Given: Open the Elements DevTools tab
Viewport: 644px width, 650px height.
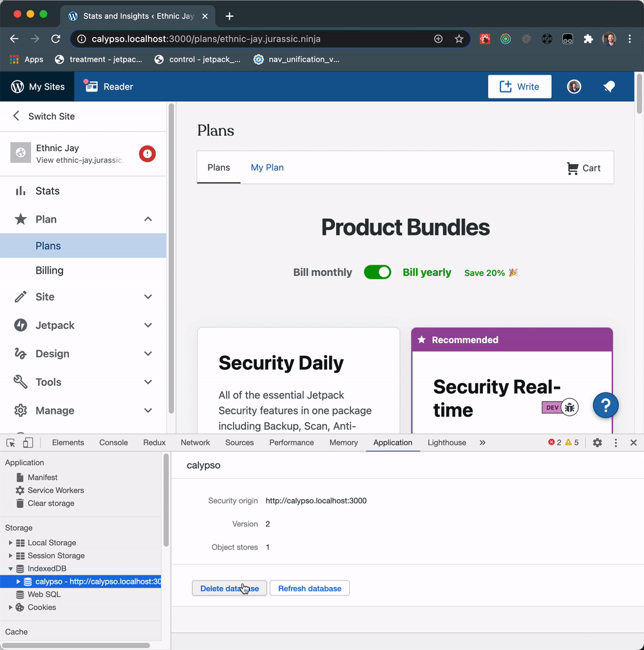Looking at the screenshot, I should pyautogui.click(x=68, y=443).
